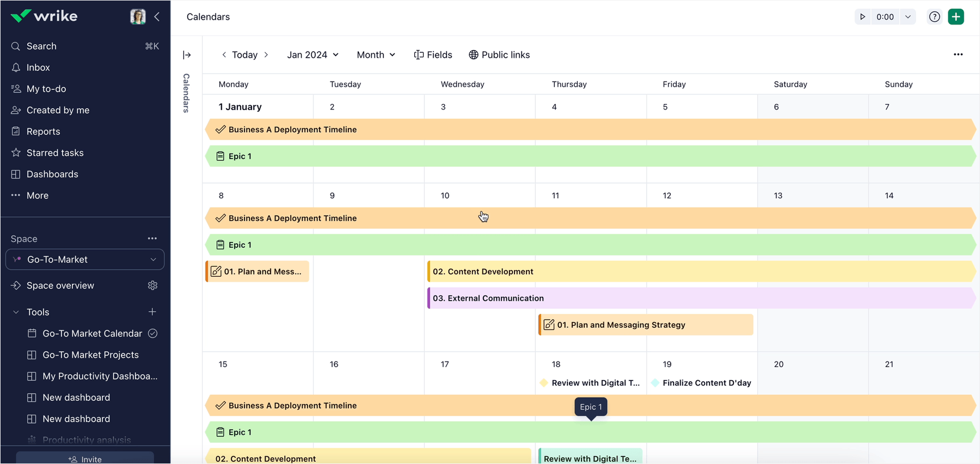Open Space overview
This screenshot has height=464, width=980.
tap(60, 285)
